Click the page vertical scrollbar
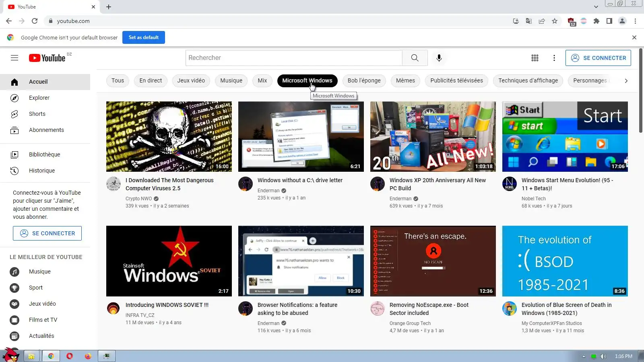644x362 pixels. [641, 91]
